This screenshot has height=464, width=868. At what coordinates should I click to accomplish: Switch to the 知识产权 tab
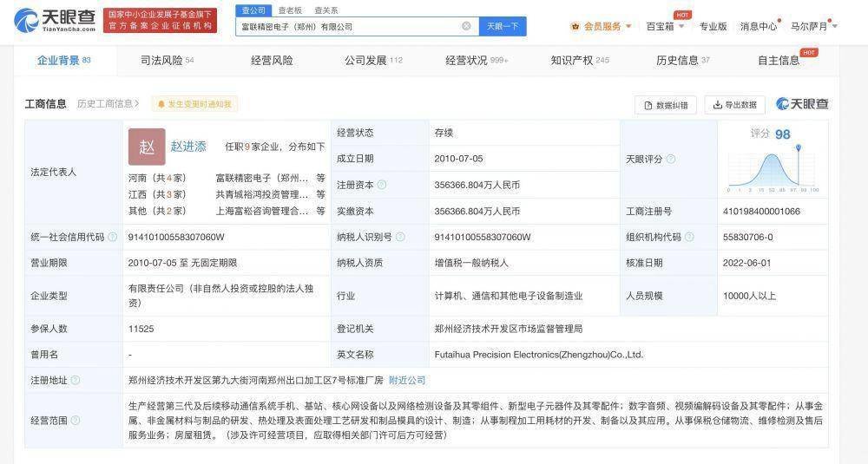tap(580, 61)
